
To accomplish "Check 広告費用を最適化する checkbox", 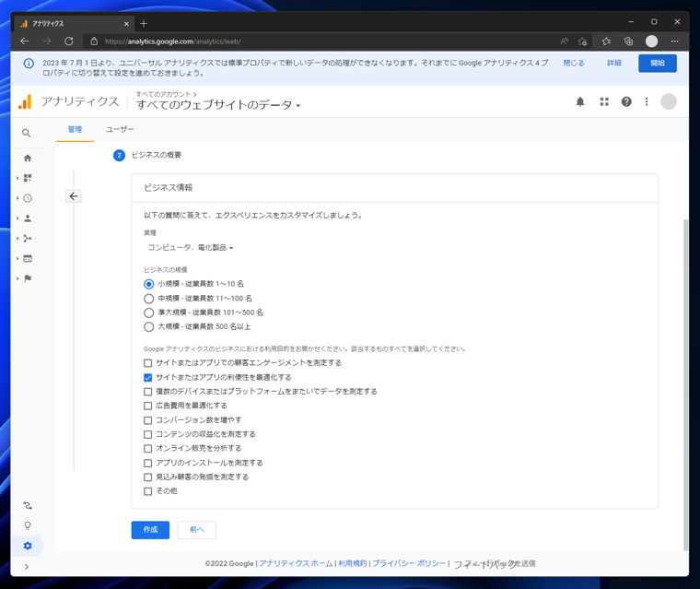I will click(x=147, y=406).
